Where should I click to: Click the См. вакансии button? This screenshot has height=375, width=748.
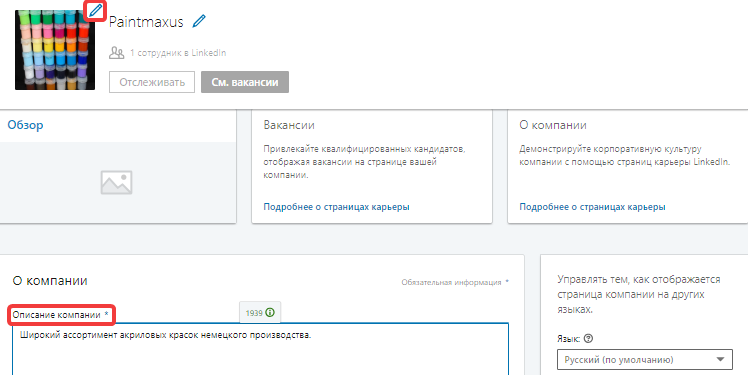point(245,82)
